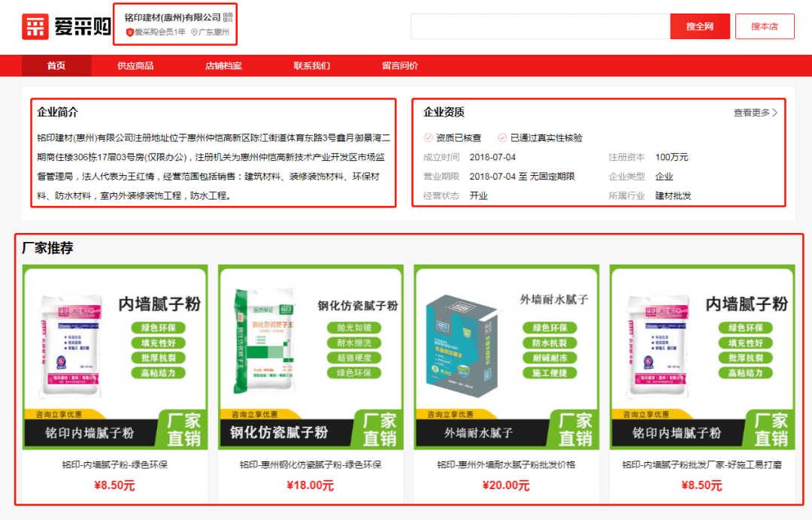Screen dimensions: 812x520
Task: Open first 铭印内墙腻子粉 product image
Action: click(x=115, y=357)
